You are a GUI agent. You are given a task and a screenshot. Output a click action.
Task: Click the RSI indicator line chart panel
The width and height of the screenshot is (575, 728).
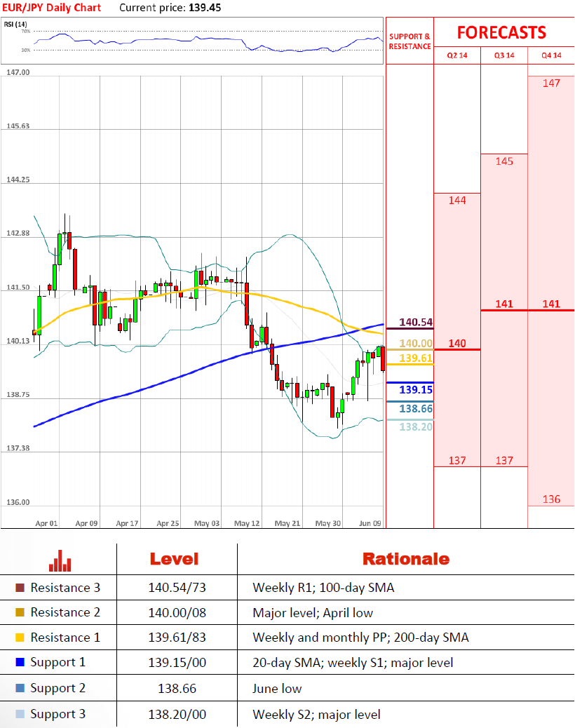tap(192, 41)
